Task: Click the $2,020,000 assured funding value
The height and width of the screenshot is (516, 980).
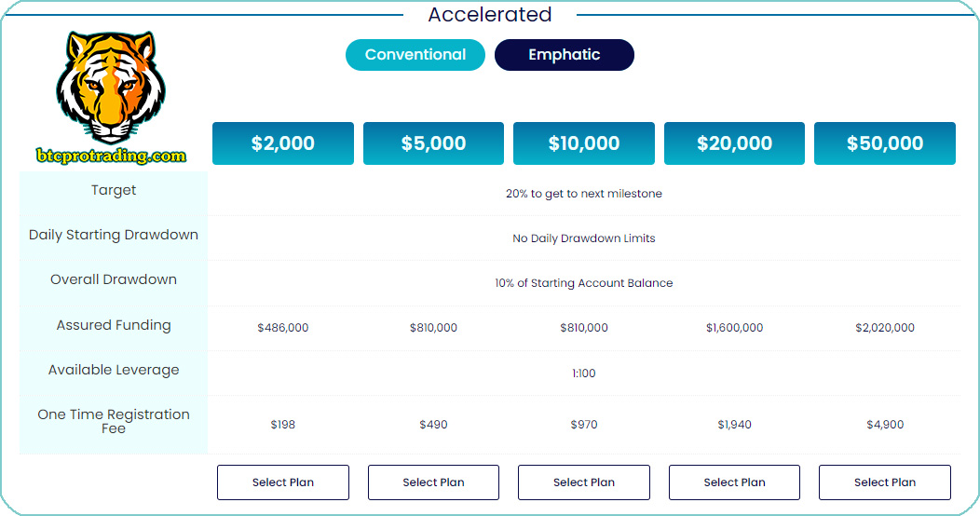Action: click(x=885, y=328)
